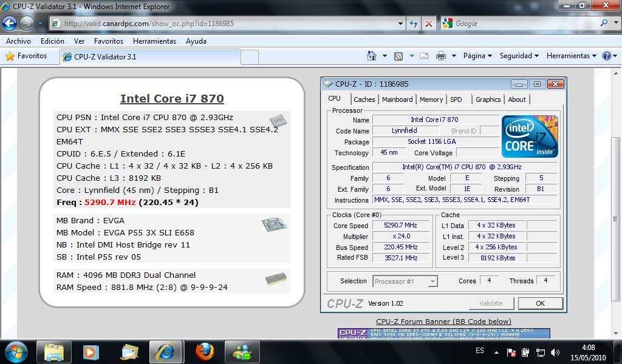Screen dimensions: 622x364
Task: Click the OK button in CPU-Z
Action: pos(540,303)
